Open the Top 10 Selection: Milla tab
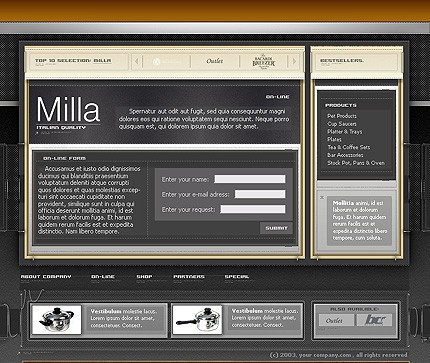 click(x=73, y=61)
